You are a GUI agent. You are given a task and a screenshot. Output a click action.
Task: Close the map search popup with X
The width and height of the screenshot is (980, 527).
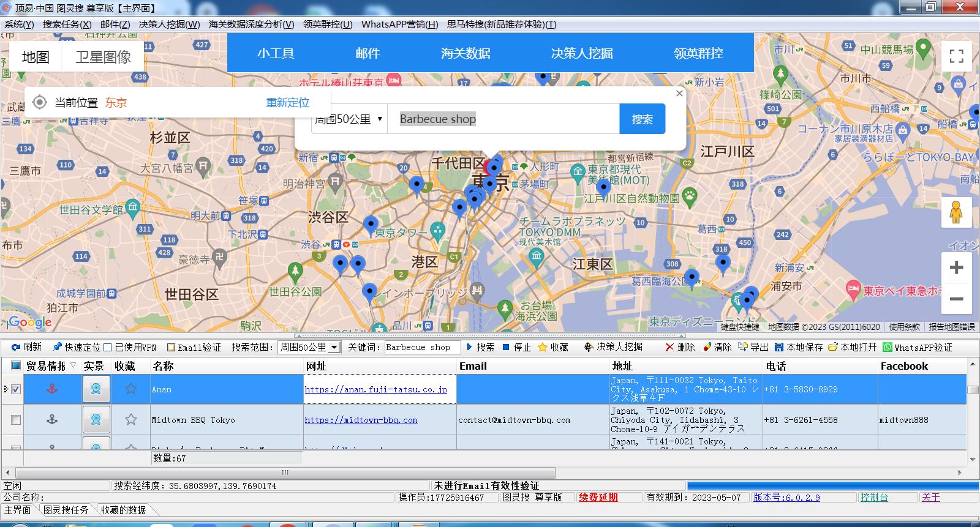click(x=679, y=94)
